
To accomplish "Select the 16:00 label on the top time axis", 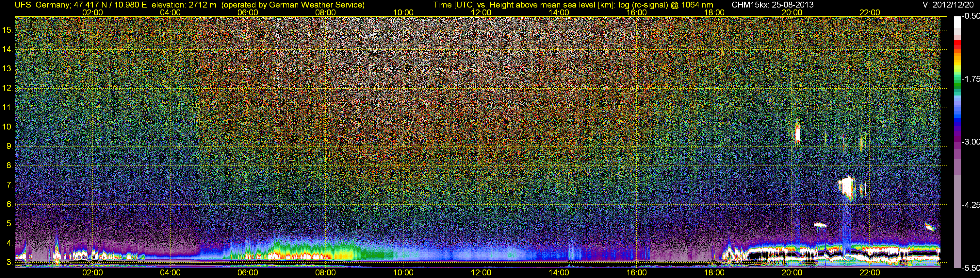I will tap(636, 12).
